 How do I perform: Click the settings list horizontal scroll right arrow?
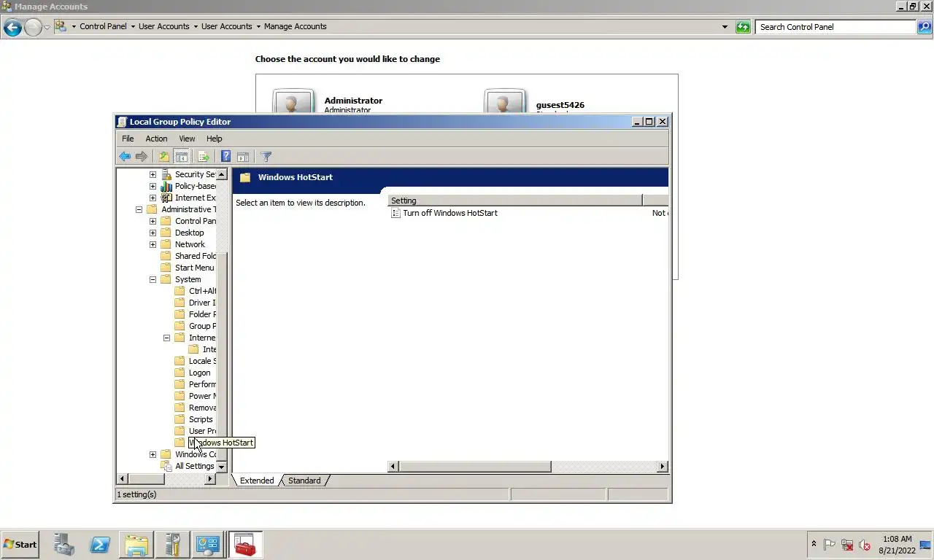663,467
